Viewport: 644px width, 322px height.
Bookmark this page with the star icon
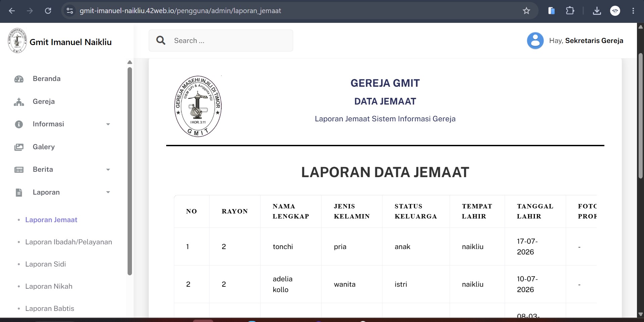coord(526,11)
